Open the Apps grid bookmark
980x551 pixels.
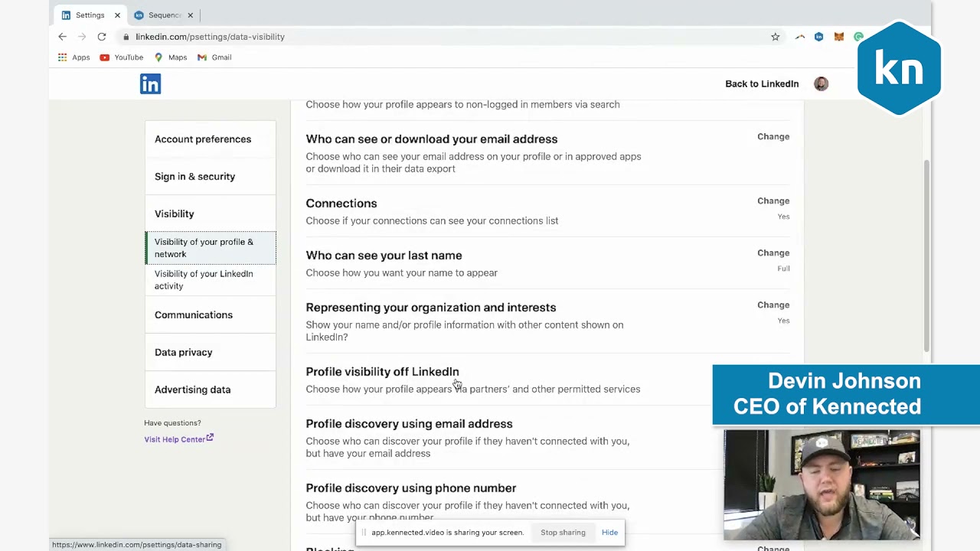pyautogui.click(x=73, y=57)
